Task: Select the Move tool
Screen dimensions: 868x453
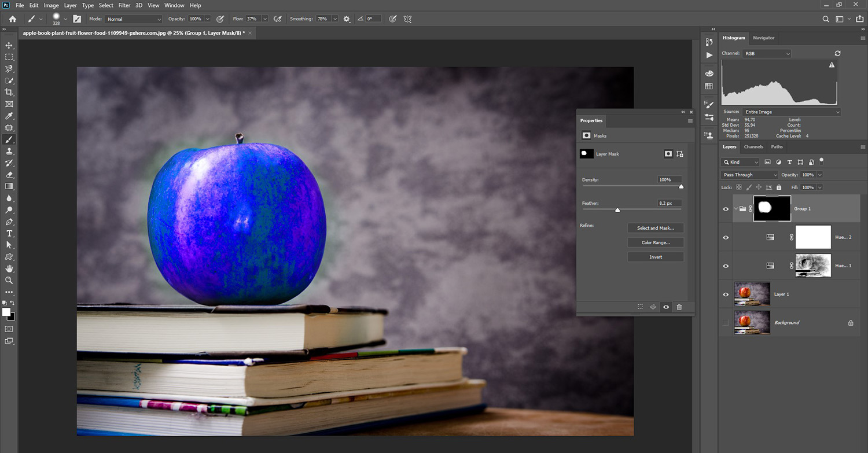Action: pos(9,45)
